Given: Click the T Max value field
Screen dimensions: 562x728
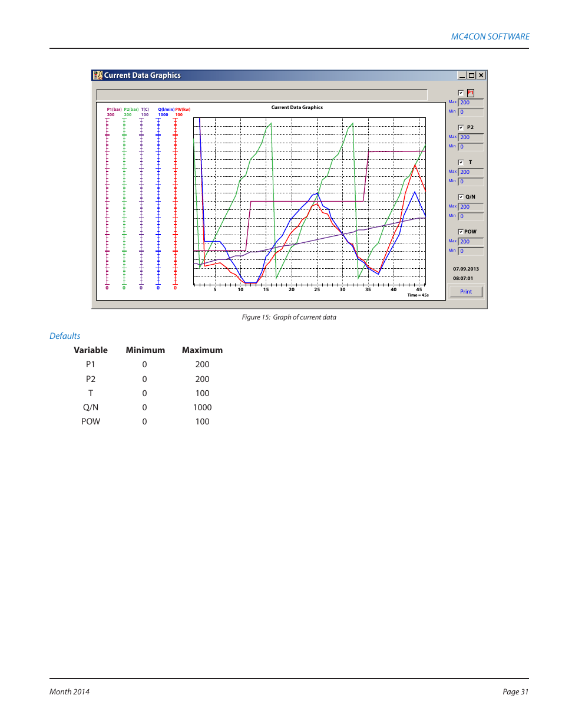Looking at the screenshot, I should [x=471, y=172].
